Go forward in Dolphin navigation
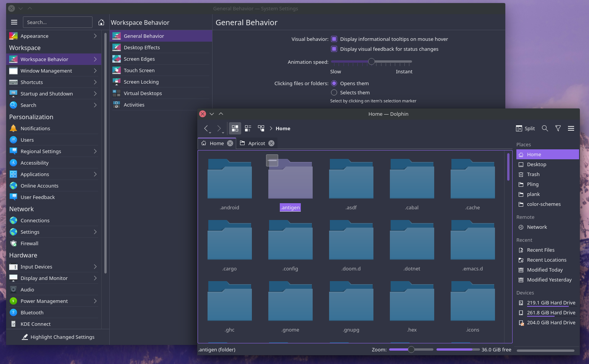Screen dimensions: 589x364 (x=219, y=128)
